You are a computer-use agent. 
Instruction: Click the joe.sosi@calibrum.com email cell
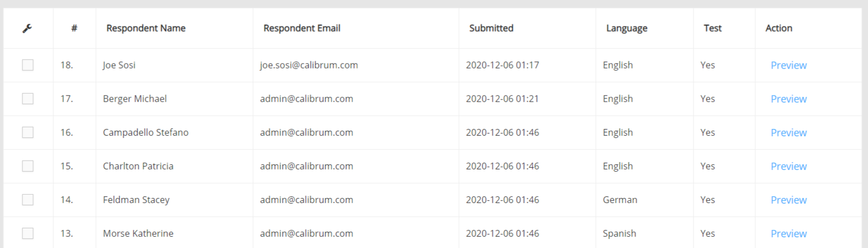[309, 65]
